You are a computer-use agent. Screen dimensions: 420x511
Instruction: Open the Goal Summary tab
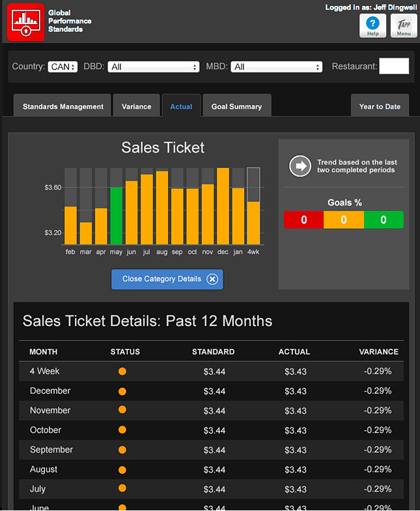tap(236, 106)
